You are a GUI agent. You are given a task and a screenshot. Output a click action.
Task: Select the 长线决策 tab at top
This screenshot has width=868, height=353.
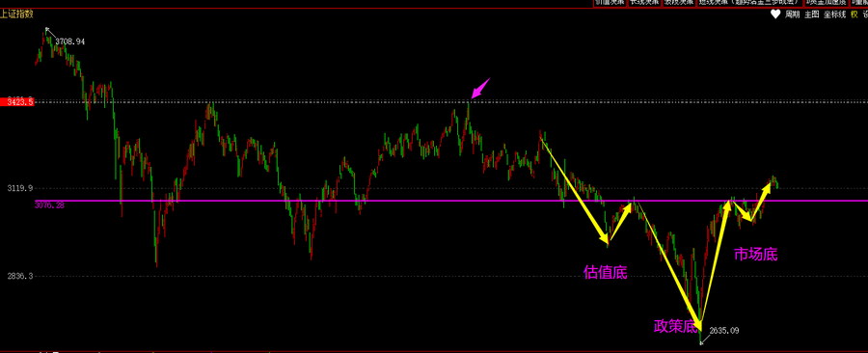(x=645, y=3)
